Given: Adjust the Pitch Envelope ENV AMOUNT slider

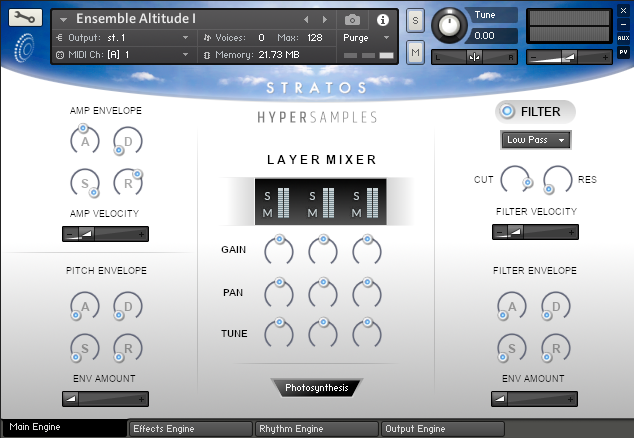Looking at the screenshot, I should [106, 399].
